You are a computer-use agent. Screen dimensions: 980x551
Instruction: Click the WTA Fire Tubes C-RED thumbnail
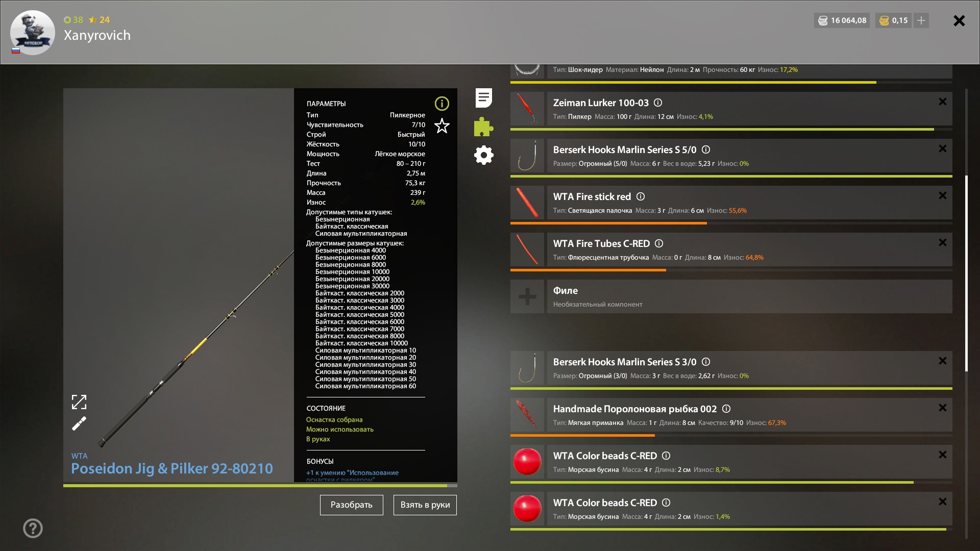(527, 249)
